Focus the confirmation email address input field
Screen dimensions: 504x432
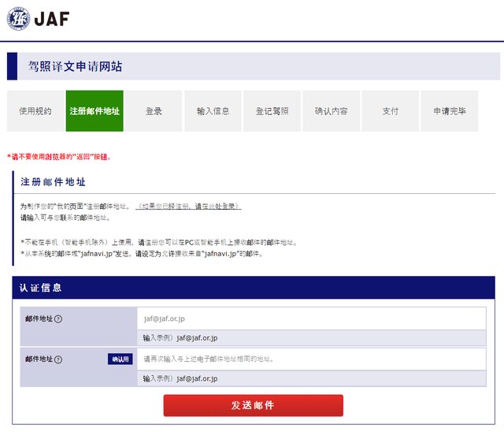pyautogui.click(x=311, y=359)
